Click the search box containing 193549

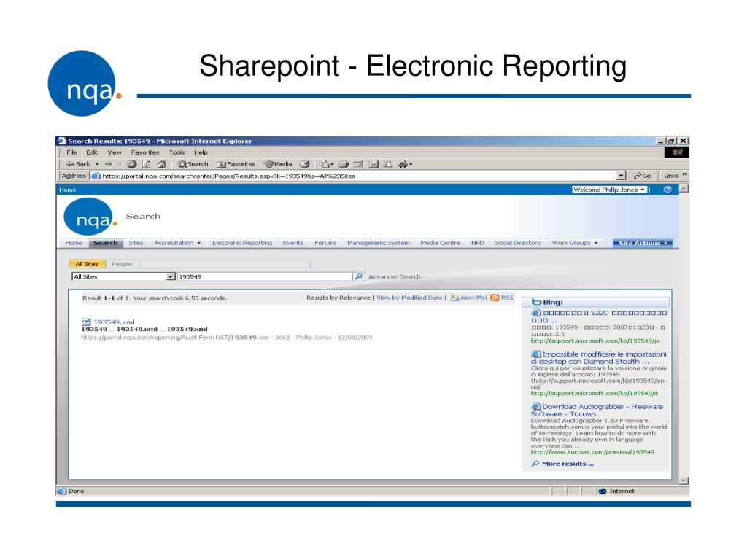pos(264,276)
